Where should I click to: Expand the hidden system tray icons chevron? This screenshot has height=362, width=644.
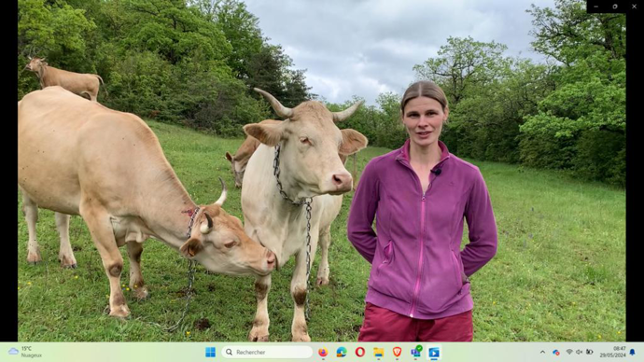[542, 352]
